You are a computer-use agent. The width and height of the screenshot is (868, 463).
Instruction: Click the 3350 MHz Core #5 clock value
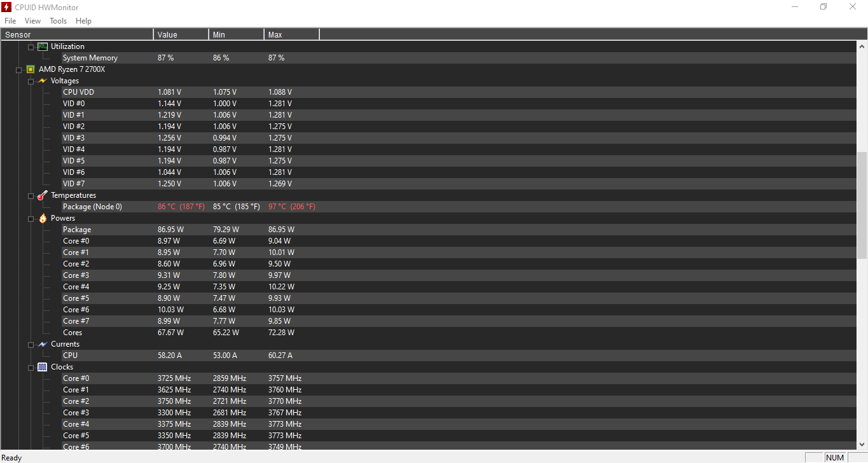click(174, 436)
